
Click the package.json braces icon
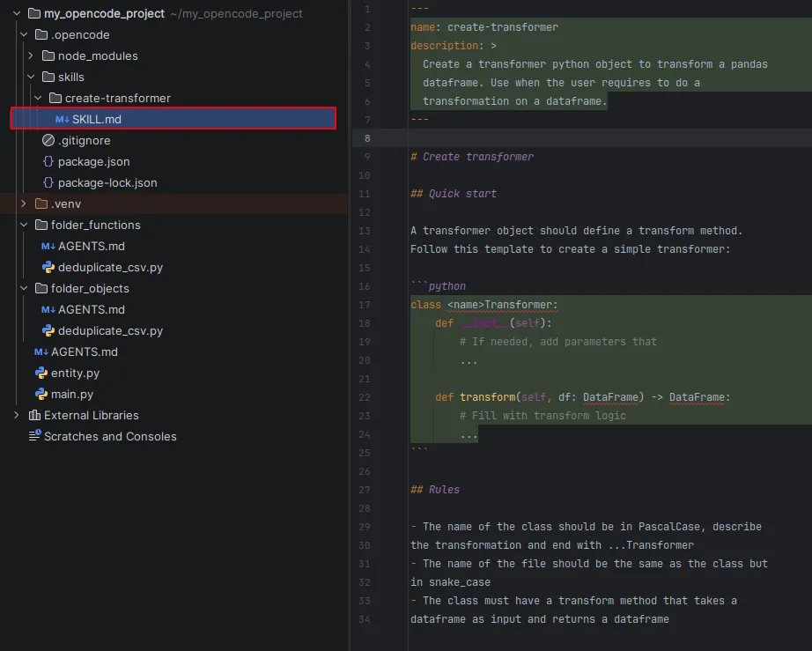click(x=48, y=161)
